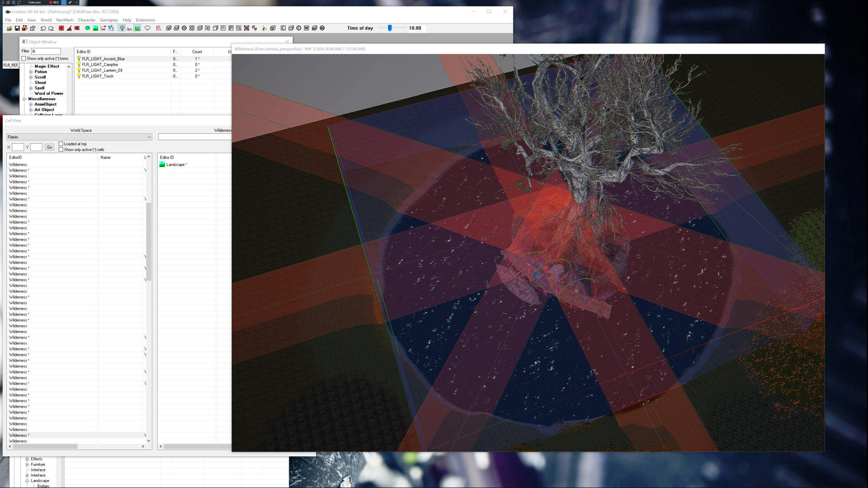Image resolution: width=868 pixels, height=488 pixels.
Task: Click the Redo arrow icon
Action: (51, 28)
